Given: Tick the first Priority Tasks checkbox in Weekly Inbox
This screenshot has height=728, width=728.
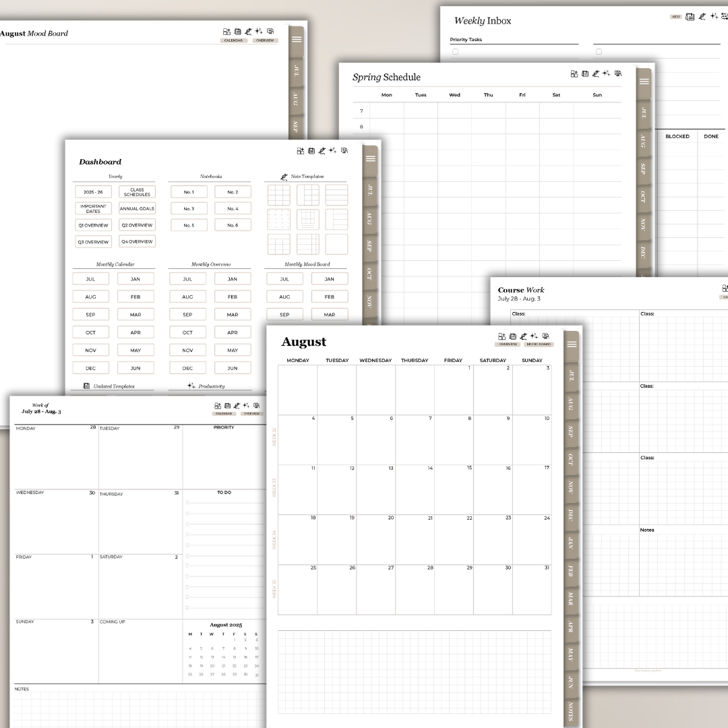Looking at the screenshot, I should click(x=455, y=51).
